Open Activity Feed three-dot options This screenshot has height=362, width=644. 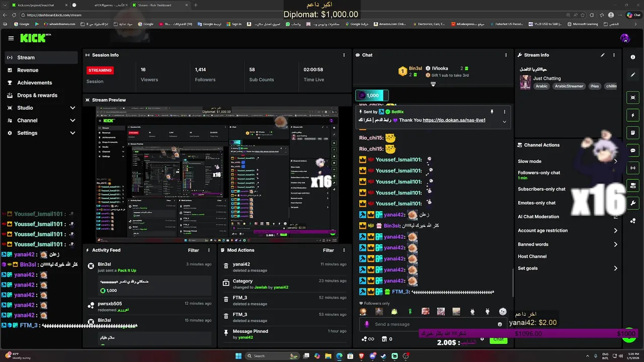209,250
